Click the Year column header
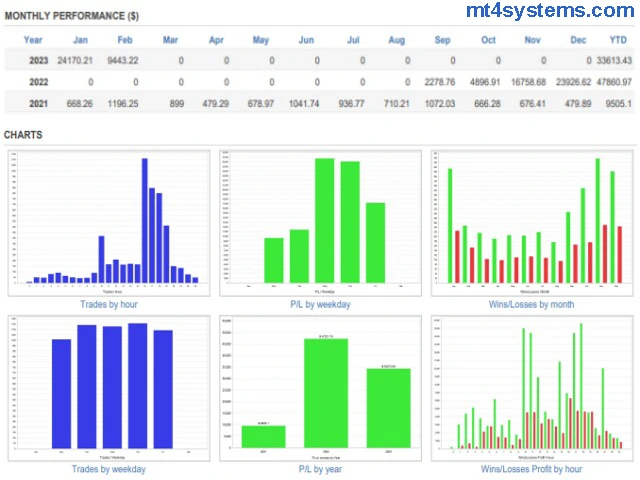Viewport: 640px width, 480px height. point(33,40)
